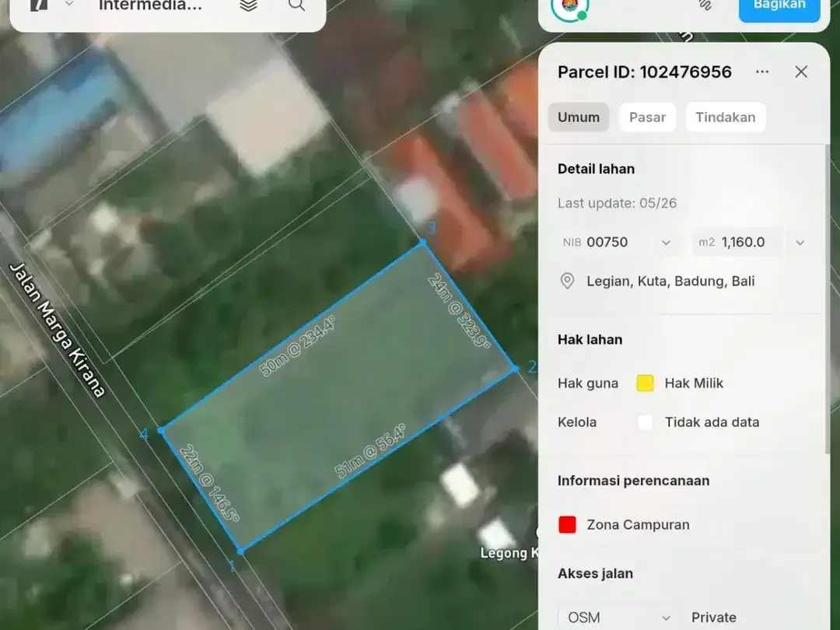840x630 pixels.
Task: Click the Last update: 05/26 text
Action: click(617, 203)
